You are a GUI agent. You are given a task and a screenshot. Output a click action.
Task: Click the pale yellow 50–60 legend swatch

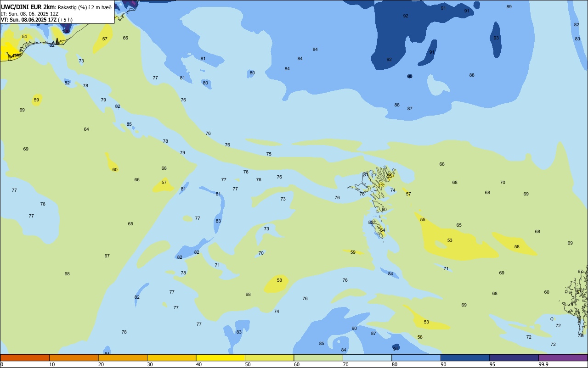pos(269,357)
